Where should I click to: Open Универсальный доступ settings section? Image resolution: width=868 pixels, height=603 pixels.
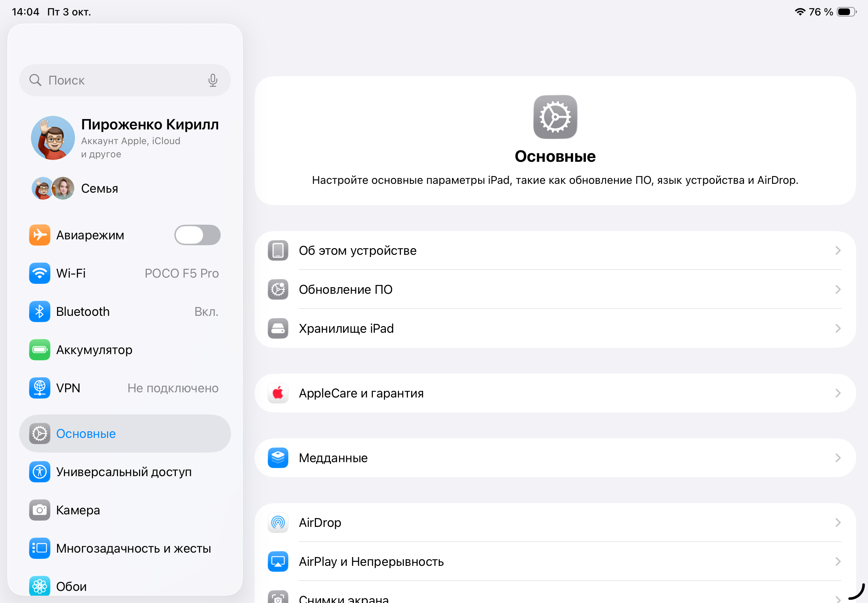[x=124, y=471]
